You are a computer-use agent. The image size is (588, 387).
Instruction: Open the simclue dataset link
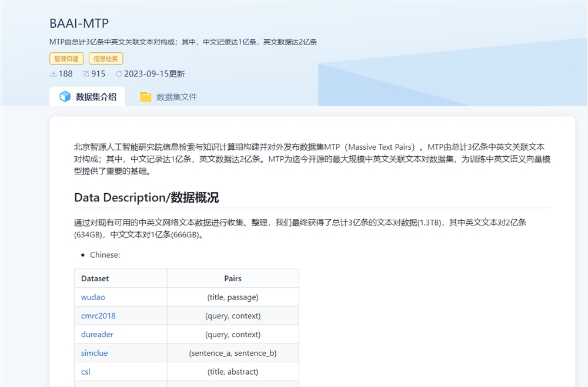click(x=95, y=354)
